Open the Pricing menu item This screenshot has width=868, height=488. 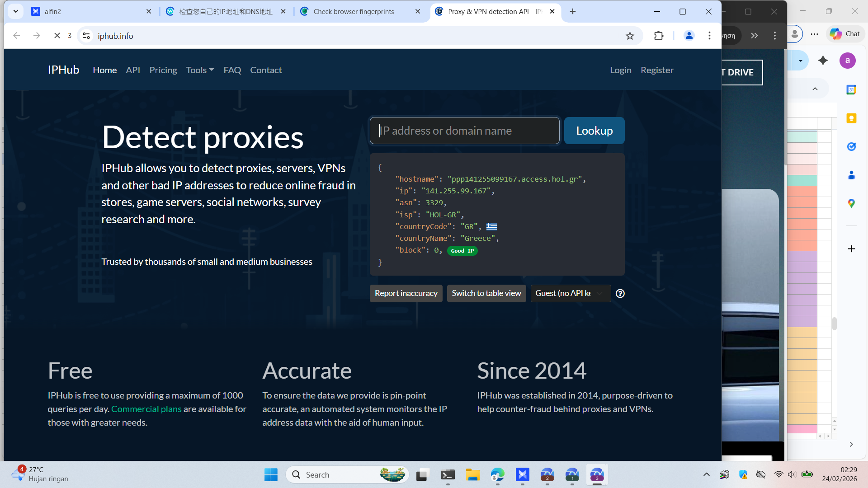point(163,70)
